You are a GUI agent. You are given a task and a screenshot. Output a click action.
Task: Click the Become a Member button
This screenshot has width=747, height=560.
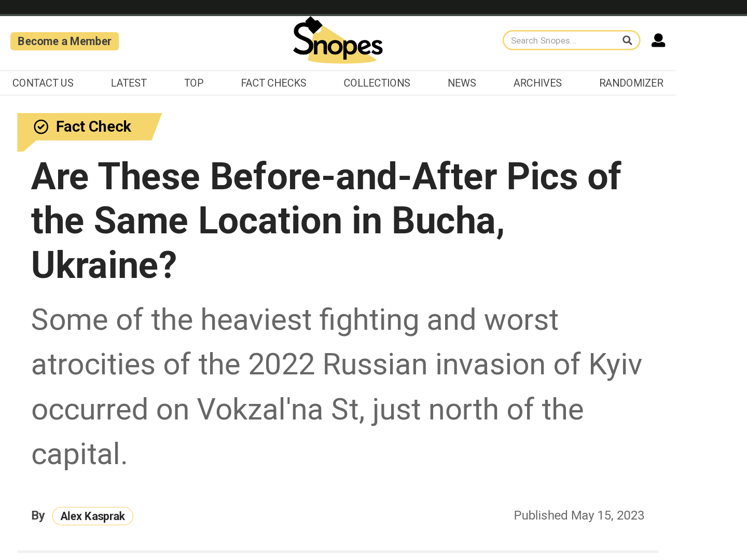pyautogui.click(x=64, y=41)
